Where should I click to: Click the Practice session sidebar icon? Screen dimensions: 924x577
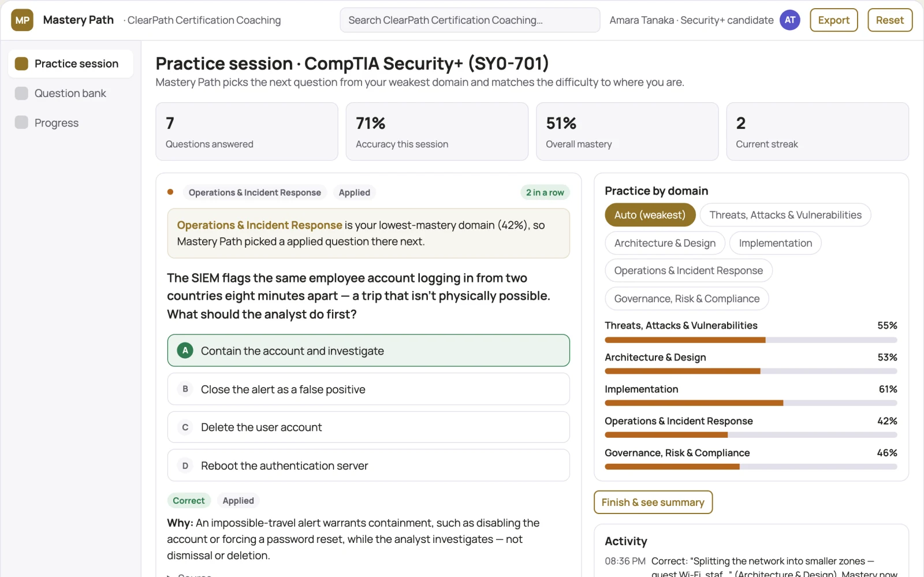(x=21, y=64)
